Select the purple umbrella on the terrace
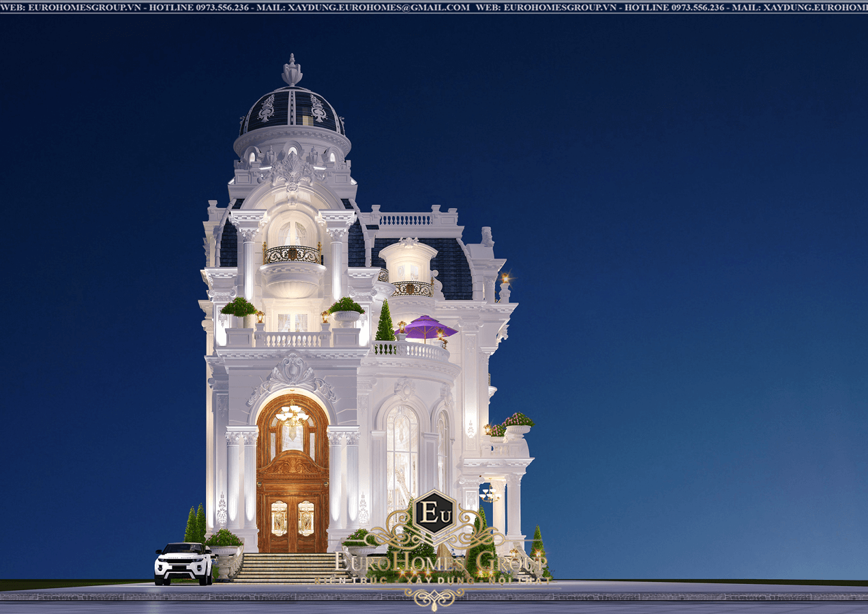 (x=426, y=326)
